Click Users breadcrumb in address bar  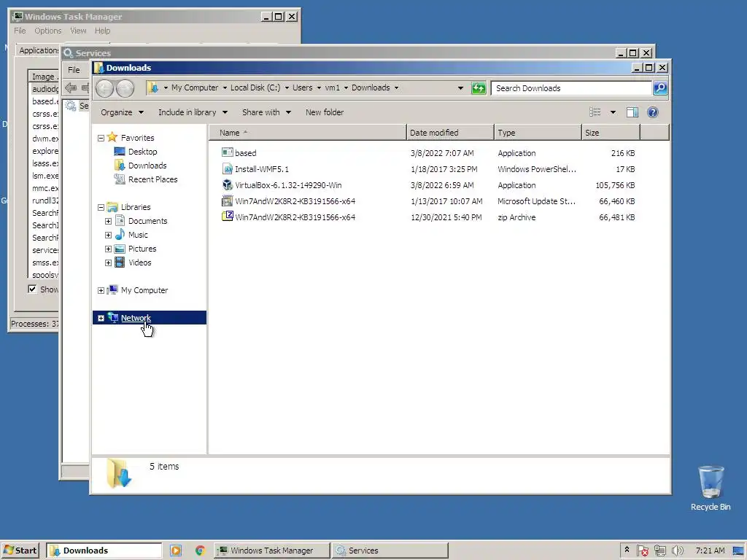coord(303,87)
